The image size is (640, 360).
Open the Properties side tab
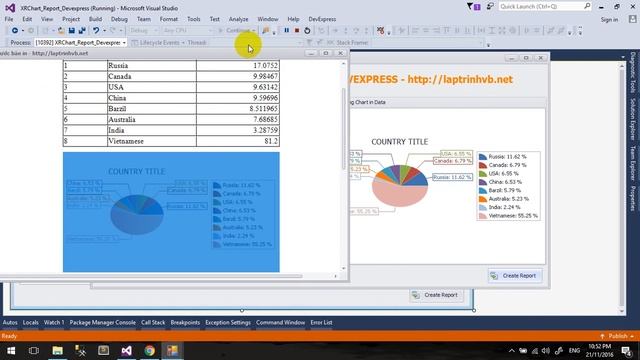pyautogui.click(x=633, y=199)
